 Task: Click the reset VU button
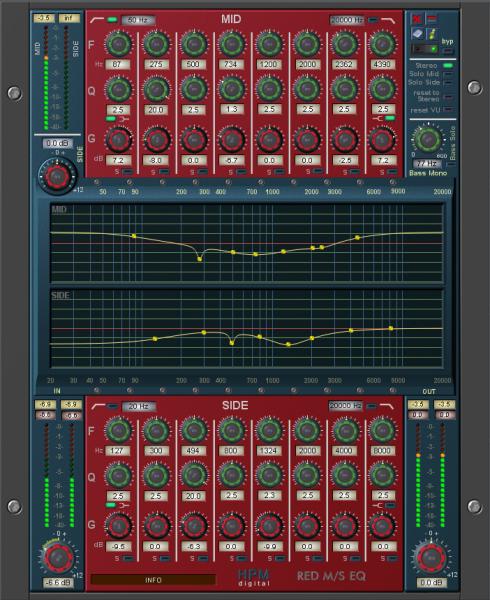448,110
